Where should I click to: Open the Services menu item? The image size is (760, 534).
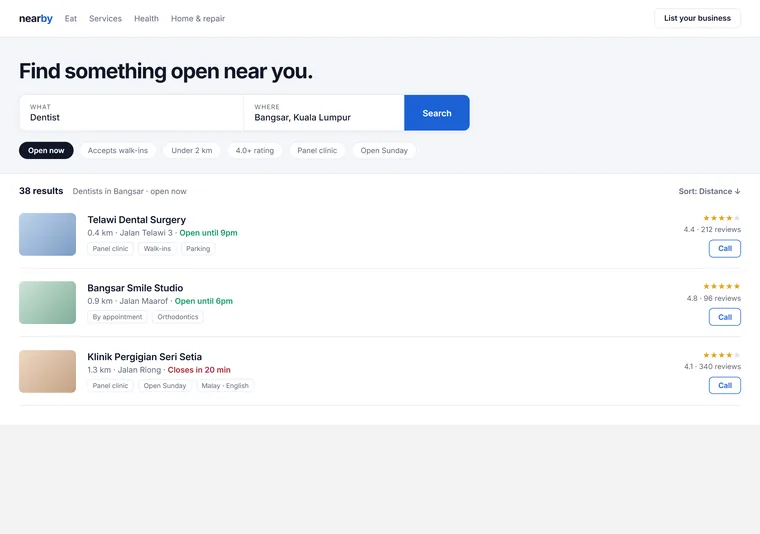click(x=105, y=18)
